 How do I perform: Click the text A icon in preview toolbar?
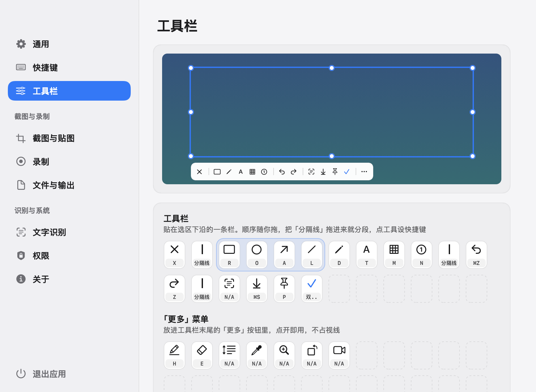tap(241, 171)
